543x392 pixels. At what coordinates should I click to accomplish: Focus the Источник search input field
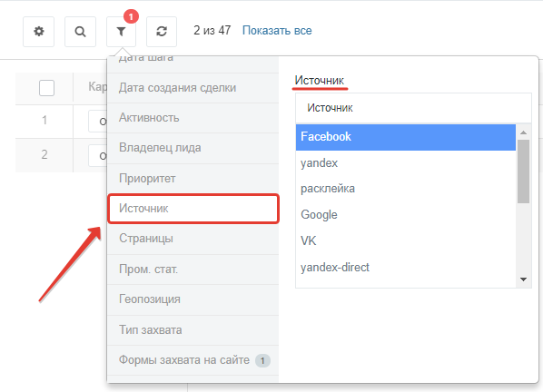[413, 108]
